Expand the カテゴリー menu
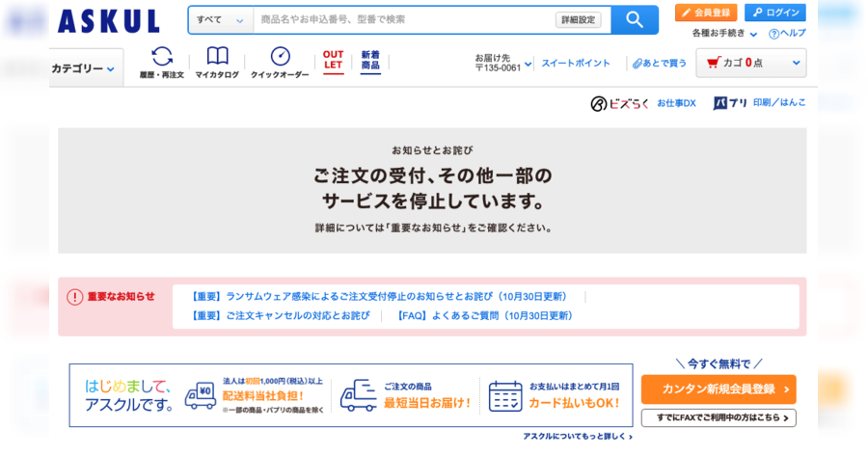 click(84, 68)
